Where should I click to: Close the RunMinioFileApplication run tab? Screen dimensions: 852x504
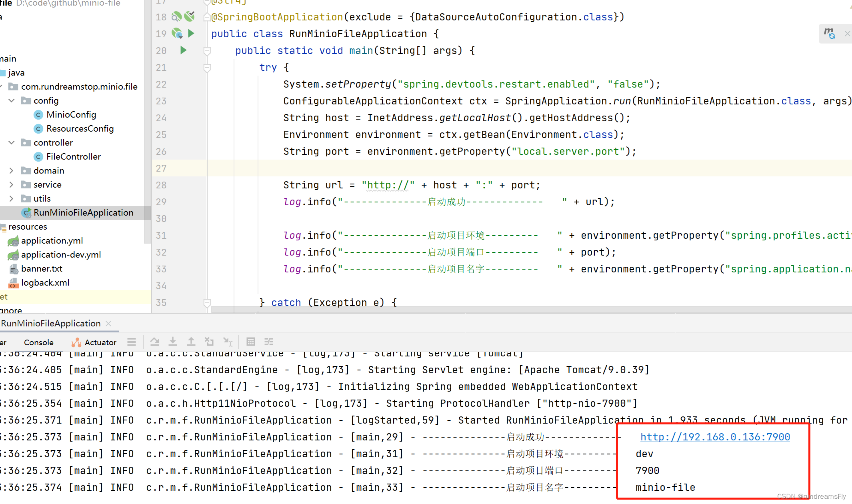108,323
